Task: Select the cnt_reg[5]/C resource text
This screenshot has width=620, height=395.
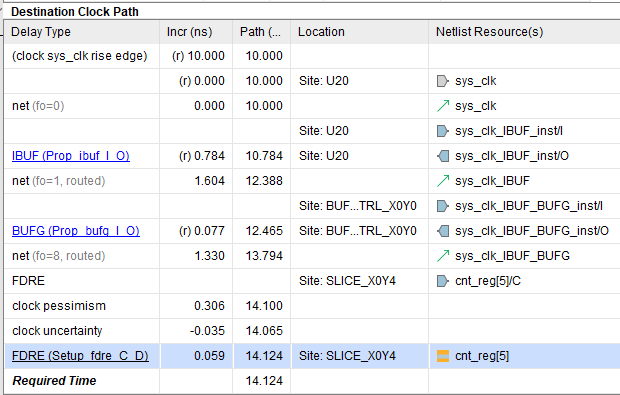Action: (488, 281)
